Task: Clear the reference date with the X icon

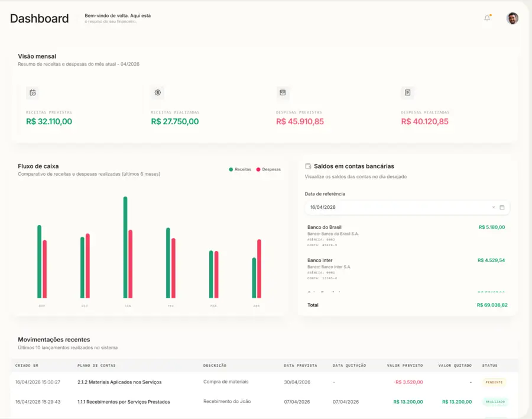Action: tap(494, 207)
